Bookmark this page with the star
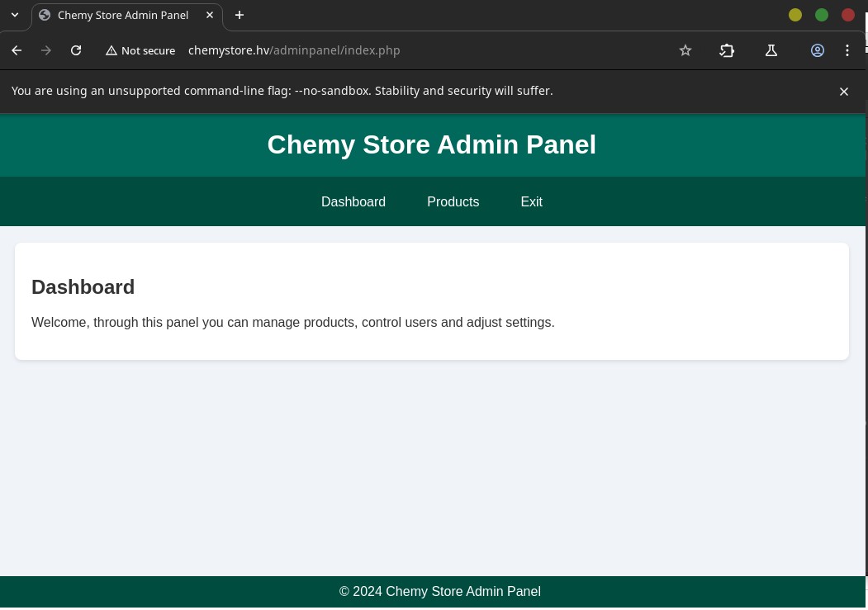The image size is (868, 610). point(685,50)
